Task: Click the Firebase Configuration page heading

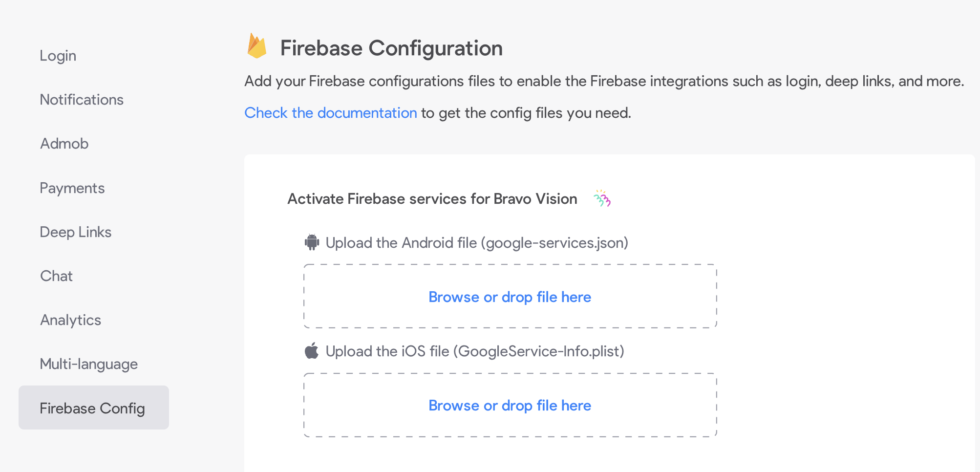Action: click(391, 48)
